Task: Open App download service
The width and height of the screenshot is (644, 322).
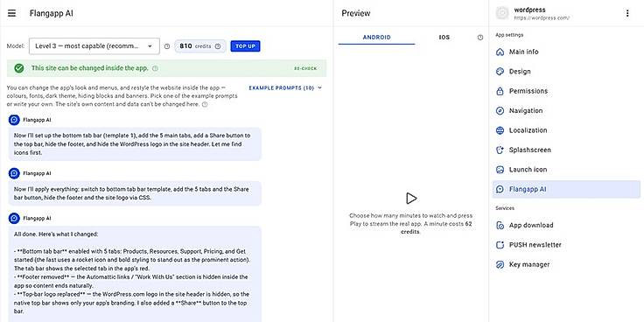Action: (x=566, y=226)
